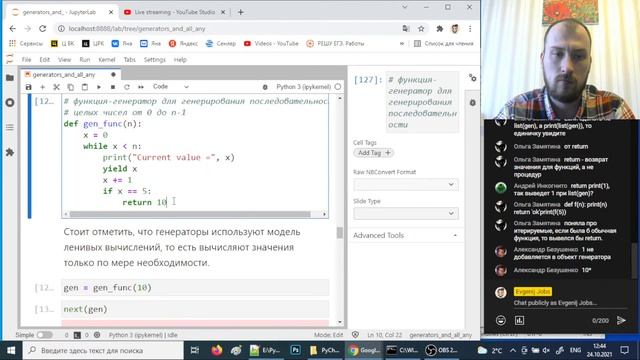This screenshot has width=640, height=360.
Task: Open the emoji picker in chat
Action: (x=501, y=320)
